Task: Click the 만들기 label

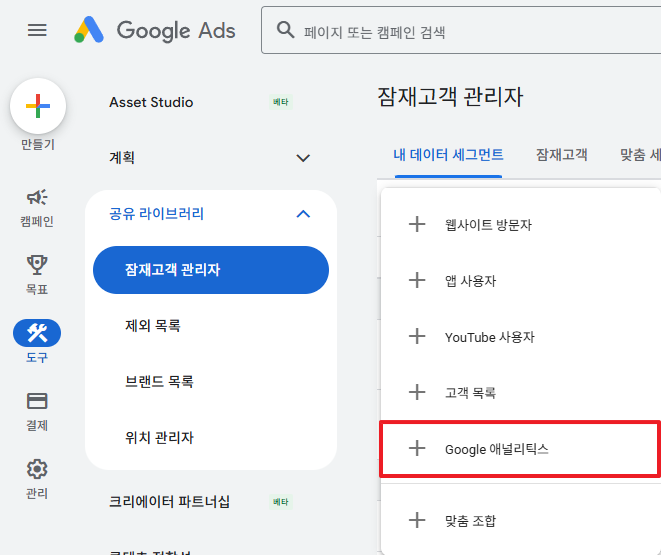Action: tap(38, 145)
